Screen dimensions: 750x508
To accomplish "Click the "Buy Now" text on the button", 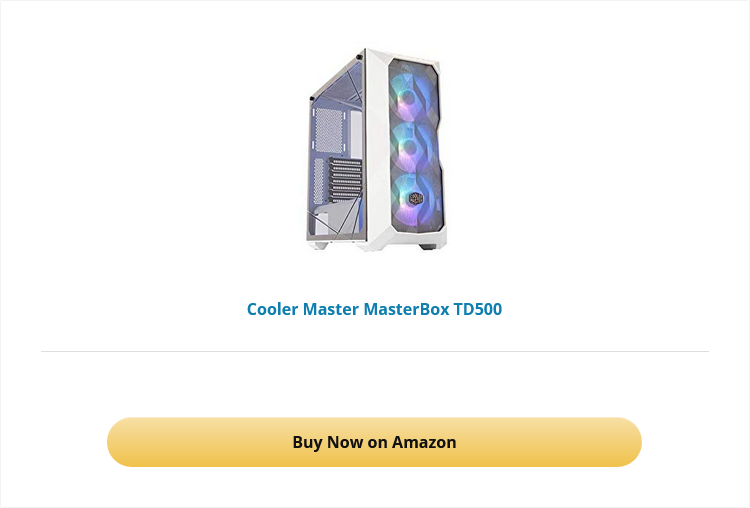I will tap(328, 442).
